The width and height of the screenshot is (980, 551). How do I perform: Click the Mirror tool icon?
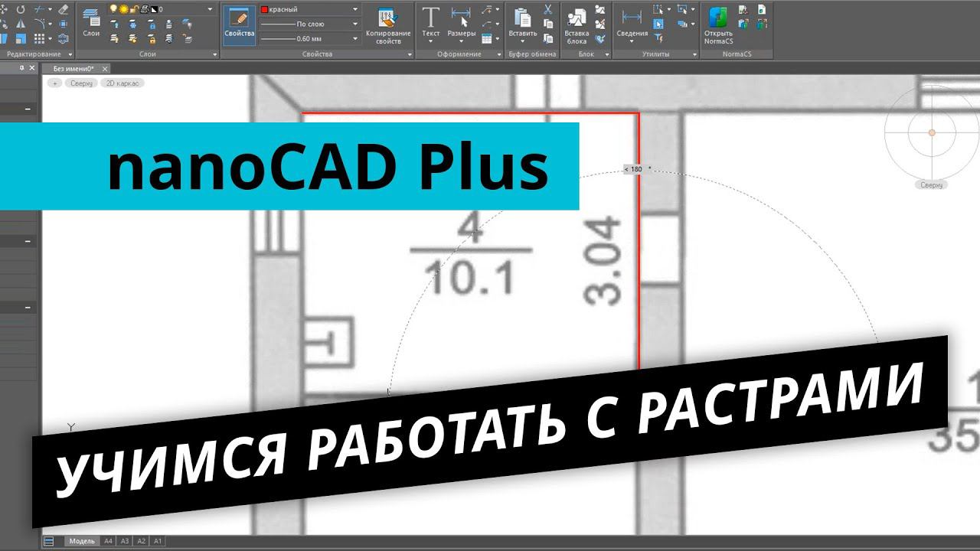(21, 24)
